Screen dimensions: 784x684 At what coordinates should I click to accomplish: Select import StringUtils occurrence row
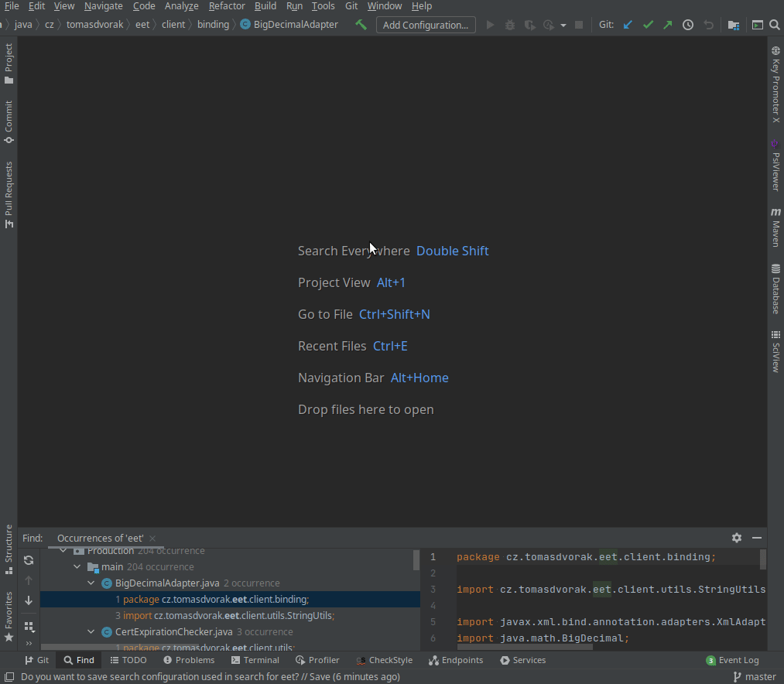pyautogui.click(x=230, y=615)
